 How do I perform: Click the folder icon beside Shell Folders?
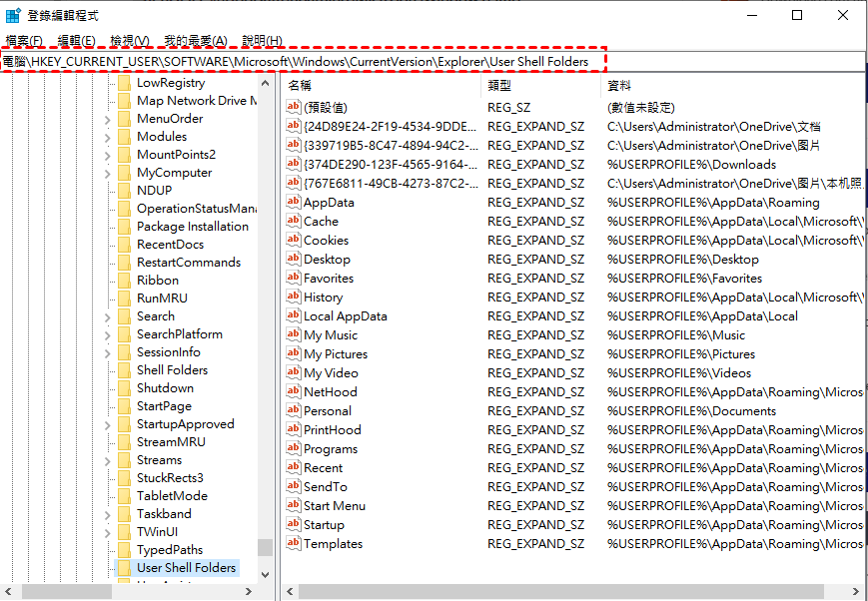click(x=125, y=370)
